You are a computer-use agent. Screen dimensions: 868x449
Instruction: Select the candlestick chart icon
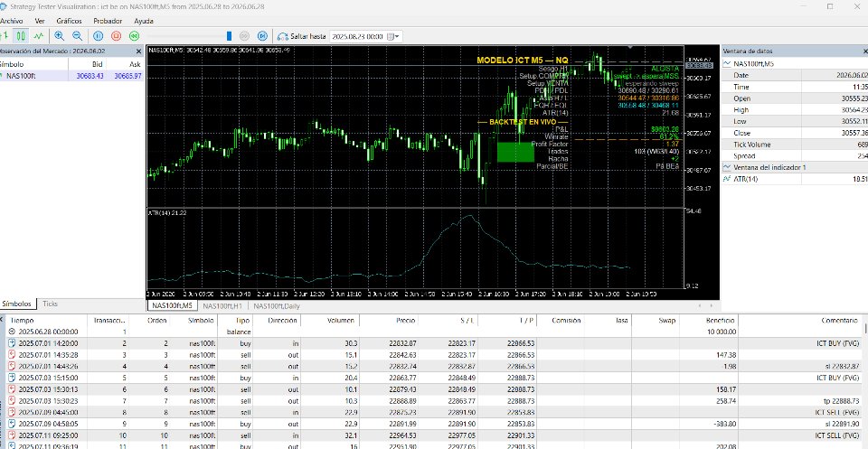click(21, 36)
